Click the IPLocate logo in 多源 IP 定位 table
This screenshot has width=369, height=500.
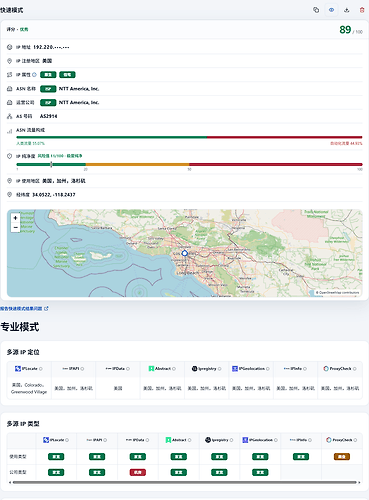pos(18,369)
